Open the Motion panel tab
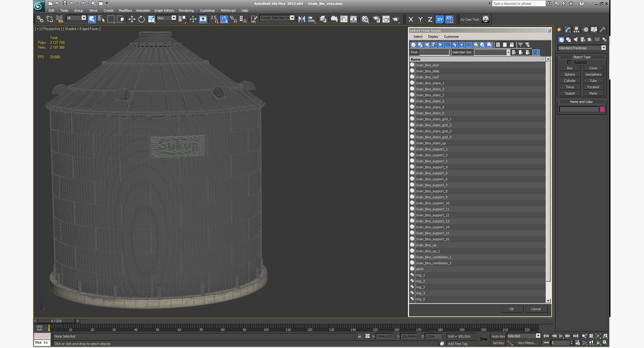The width and height of the screenshot is (644, 348). (585, 30)
